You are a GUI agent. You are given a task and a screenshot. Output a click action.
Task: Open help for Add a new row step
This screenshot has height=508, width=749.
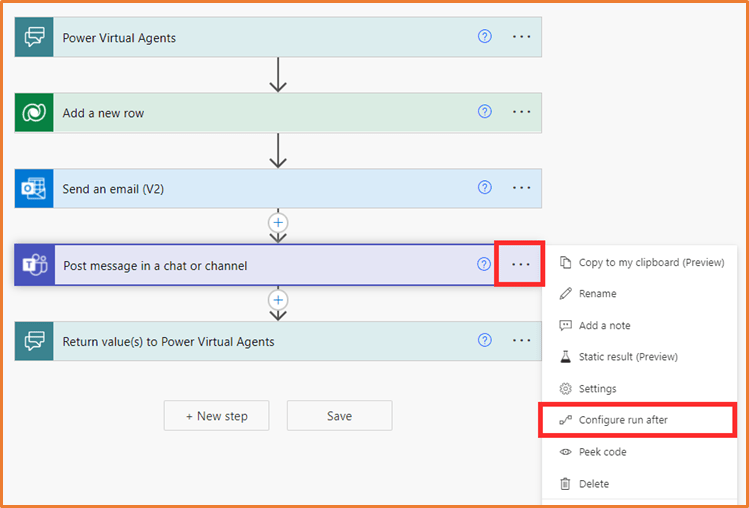pos(485,112)
